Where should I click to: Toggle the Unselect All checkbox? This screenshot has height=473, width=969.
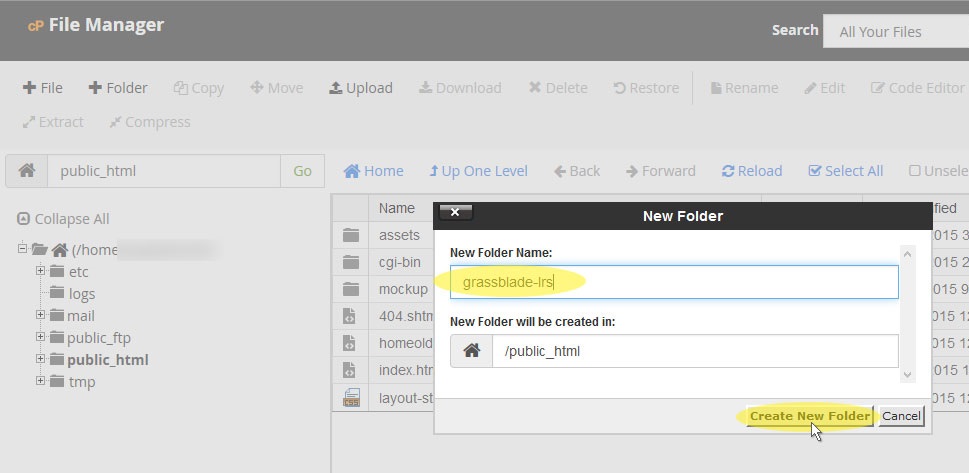point(914,171)
